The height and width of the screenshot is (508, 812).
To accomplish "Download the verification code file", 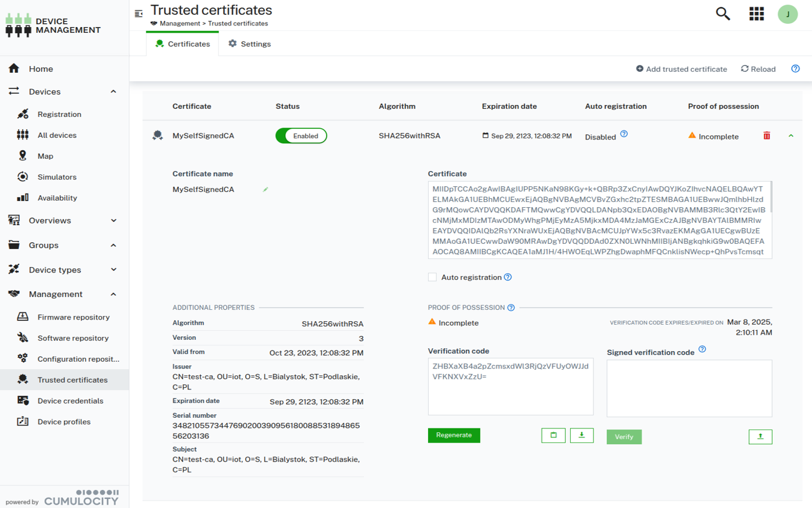I will click(582, 435).
